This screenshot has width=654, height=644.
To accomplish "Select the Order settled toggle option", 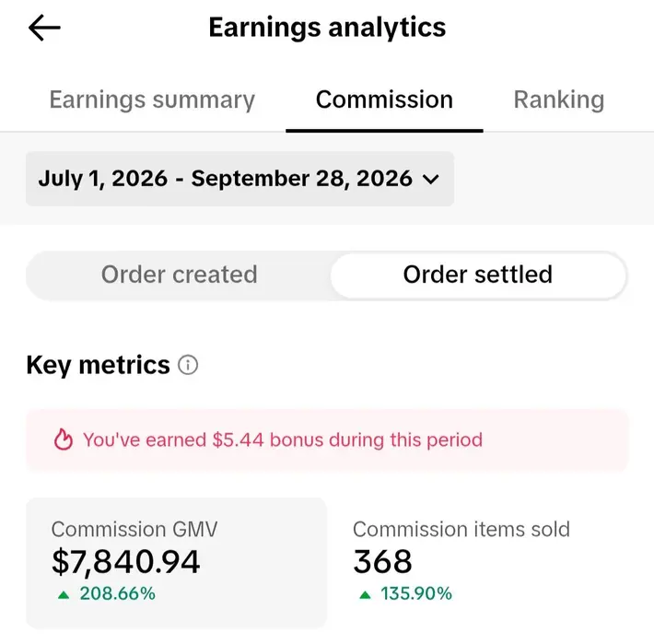I will 478,275.
